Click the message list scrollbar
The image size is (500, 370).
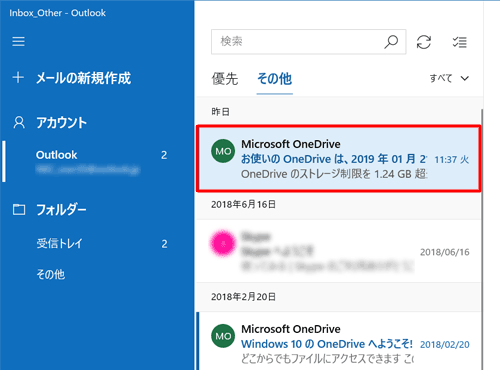(x=482, y=239)
